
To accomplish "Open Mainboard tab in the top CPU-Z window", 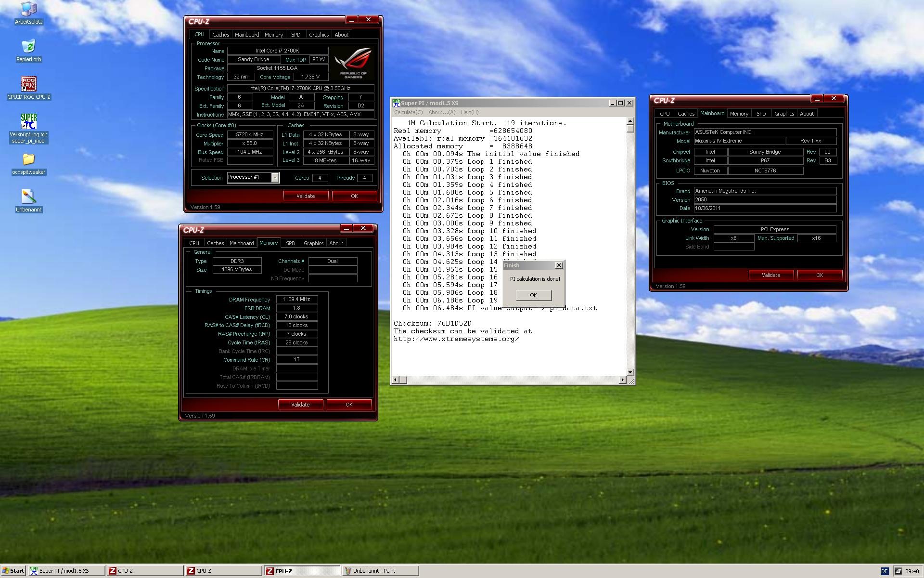I will coord(247,35).
